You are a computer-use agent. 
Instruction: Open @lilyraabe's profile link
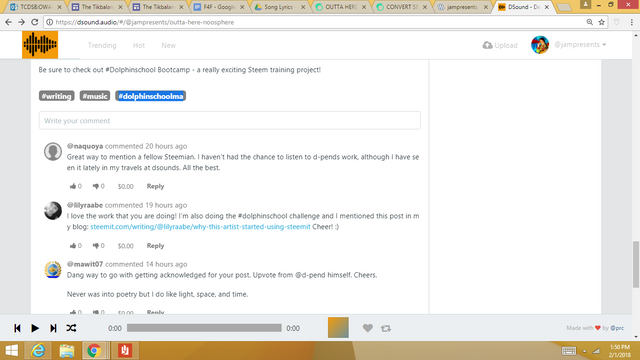click(x=85, y=205)
